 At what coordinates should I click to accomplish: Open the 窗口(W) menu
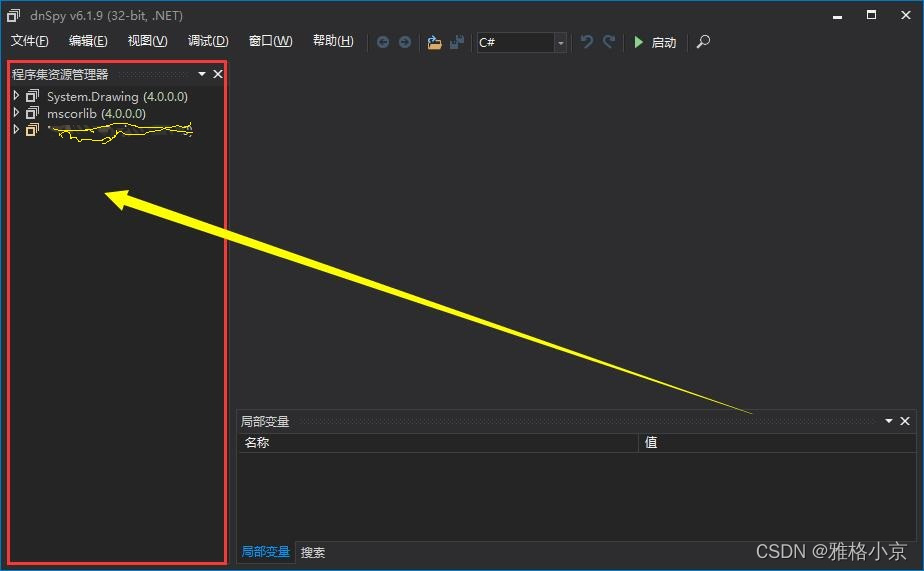[x=270, y=41]
